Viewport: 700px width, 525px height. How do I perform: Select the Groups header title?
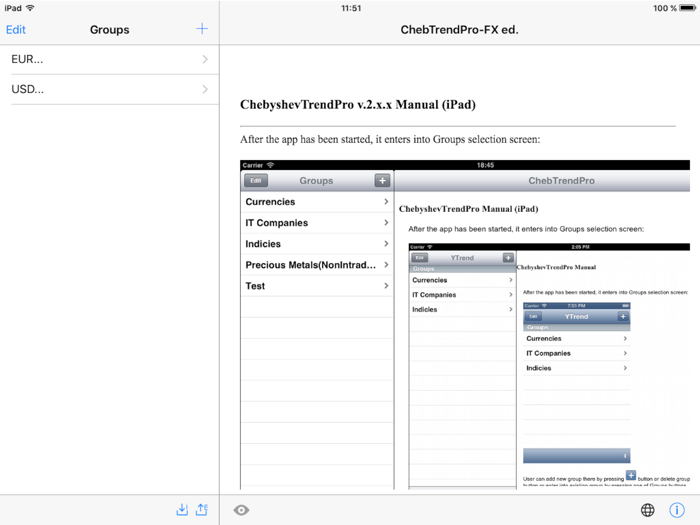click(x=109, y=30)
